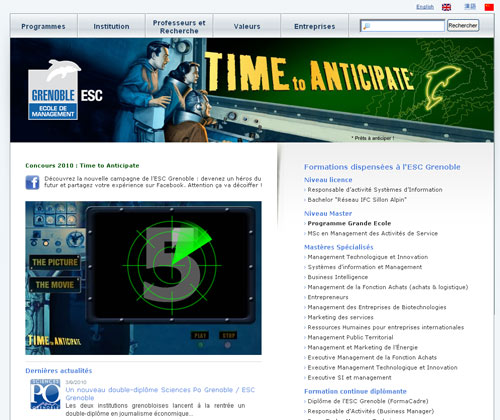This screenshot has width=500, height=420.
Task: Open Marketing des services link
Action: tap(340, 317)
